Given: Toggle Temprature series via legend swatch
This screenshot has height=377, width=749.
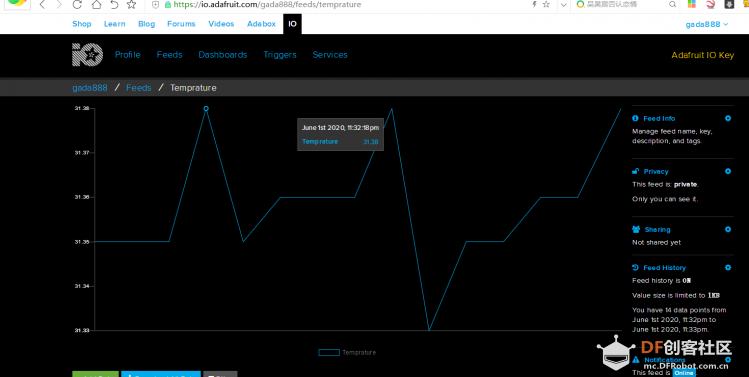Looking at the screenshot, I should 329,353.
